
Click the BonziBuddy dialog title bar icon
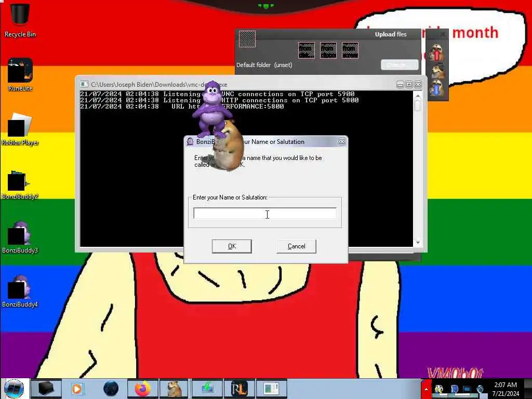click(190, 141)
